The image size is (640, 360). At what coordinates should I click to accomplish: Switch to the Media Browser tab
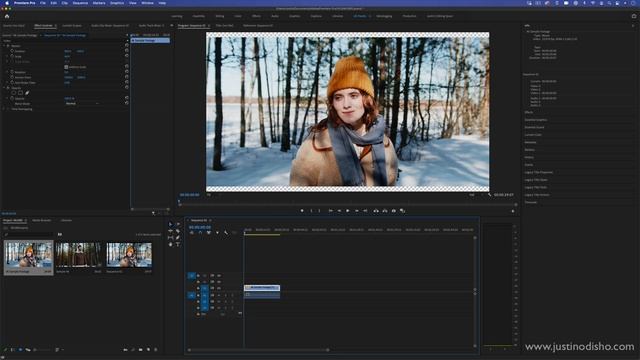click(42, 220)
